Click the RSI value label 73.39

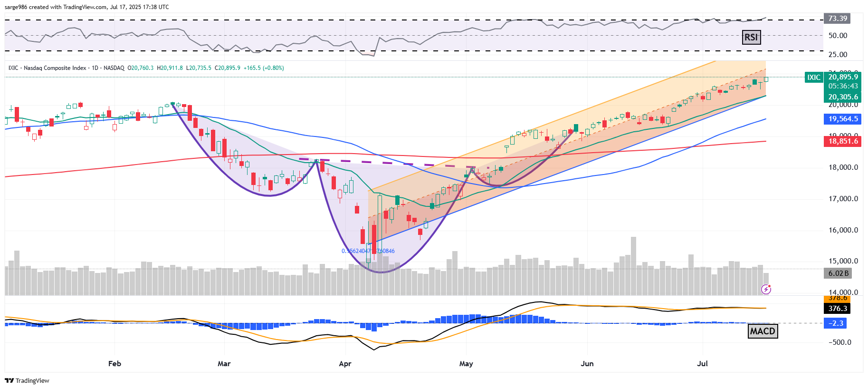tap(838, 19)
